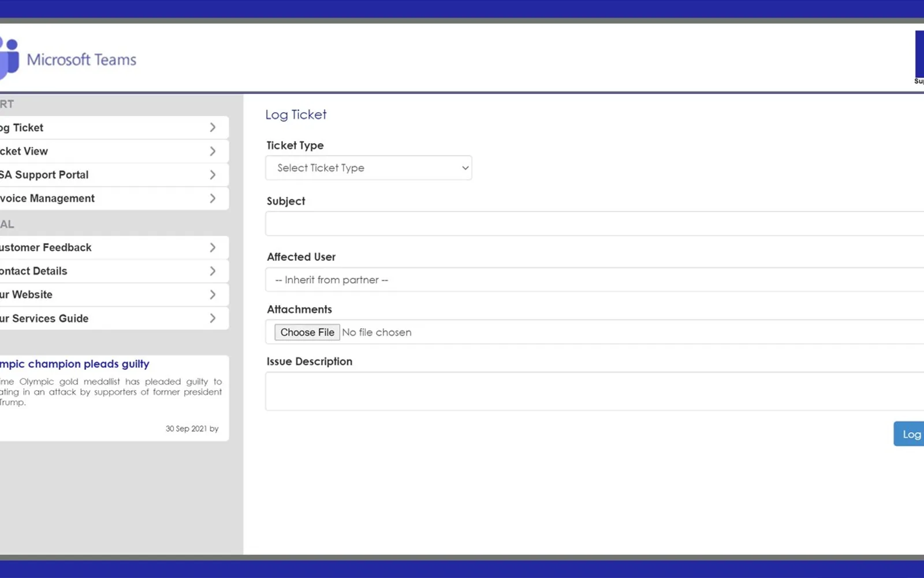Image resolution: width=924 pixels, height=578 pixels.
Task: Click the chevron on the Log Ticket row
Action: pyautogui.click(x=213, y=128)
